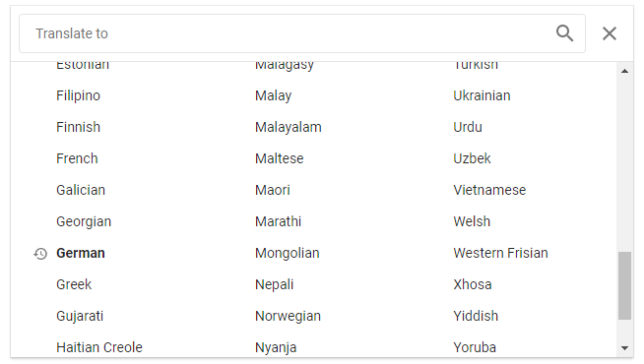
Task: Click the recent history icon beside German
Action: (x=40, y=254)
